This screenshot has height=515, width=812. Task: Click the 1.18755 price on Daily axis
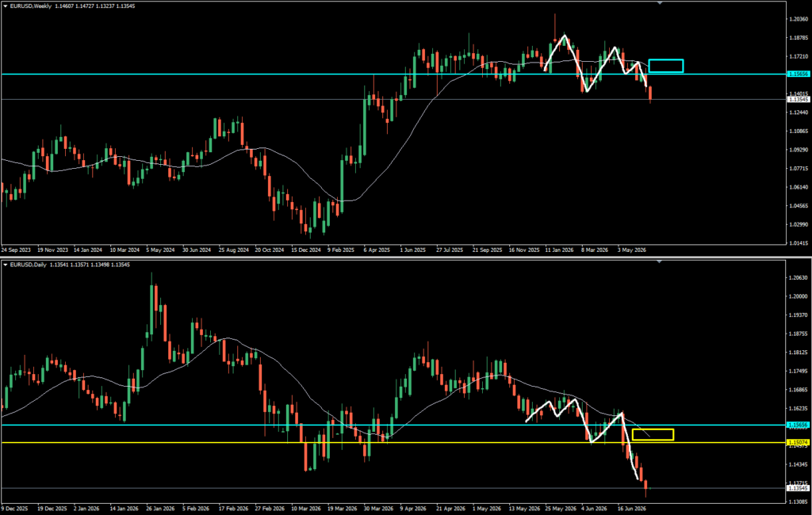click(799, 334)
